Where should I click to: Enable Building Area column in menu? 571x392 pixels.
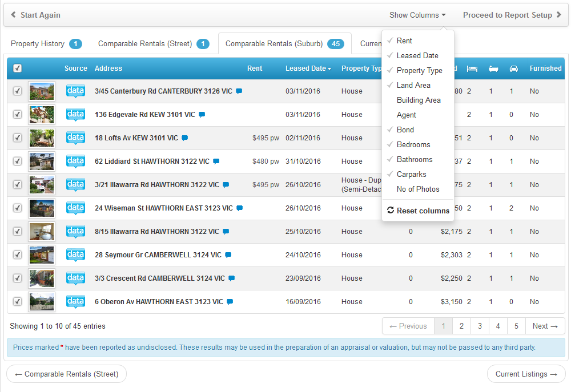[419, 100]
